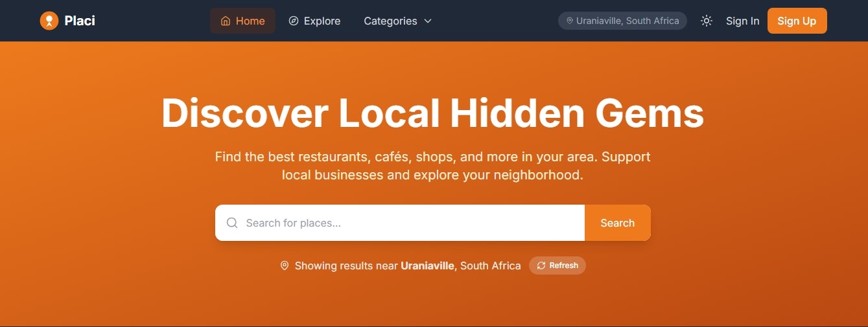Click the pin icon in the location pill
The width and height of the screenshot is (868, 327).
coord(570,21)
